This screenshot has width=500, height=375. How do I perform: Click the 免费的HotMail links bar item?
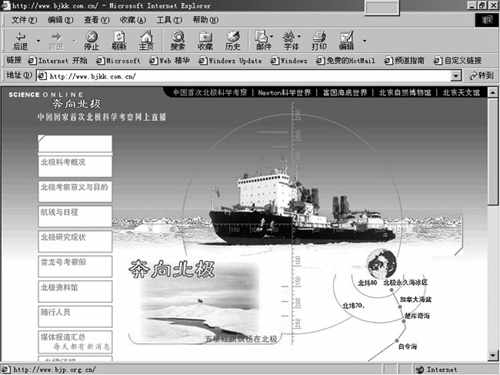[x=346, y=61]
